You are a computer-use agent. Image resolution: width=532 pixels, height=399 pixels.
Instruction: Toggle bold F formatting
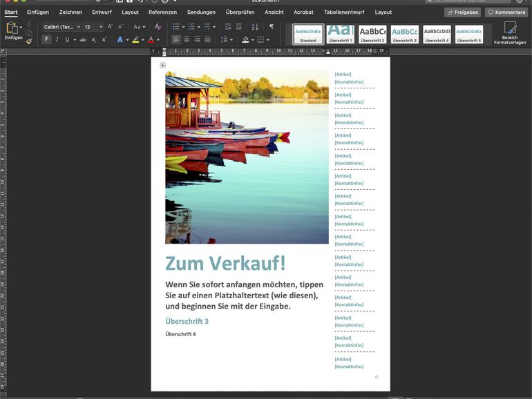pos(46,39)
